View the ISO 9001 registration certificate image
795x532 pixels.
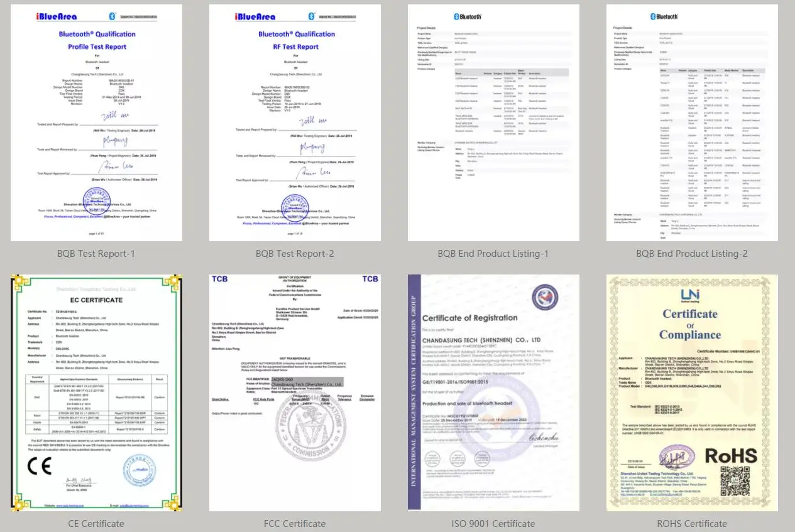tap(493, 393)
